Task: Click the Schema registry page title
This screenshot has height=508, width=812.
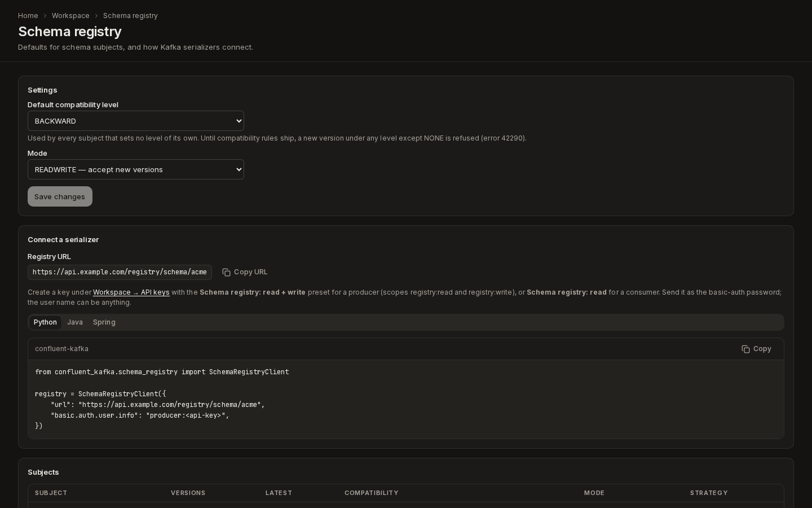Action: coord(70,32)
